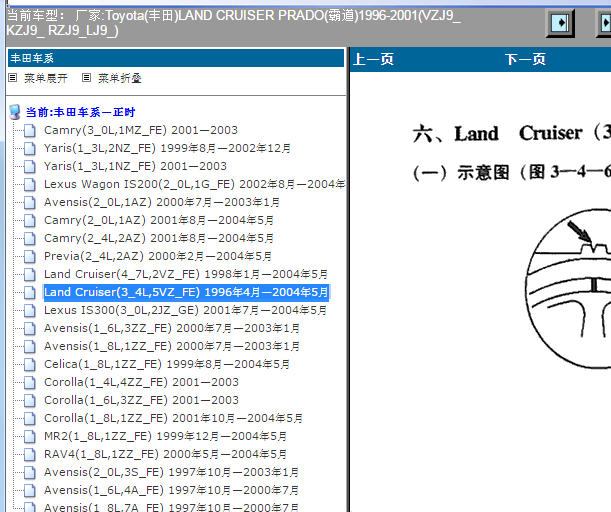Open Avensis(2_0L,3S_FE) timing entry

point(171,472)
